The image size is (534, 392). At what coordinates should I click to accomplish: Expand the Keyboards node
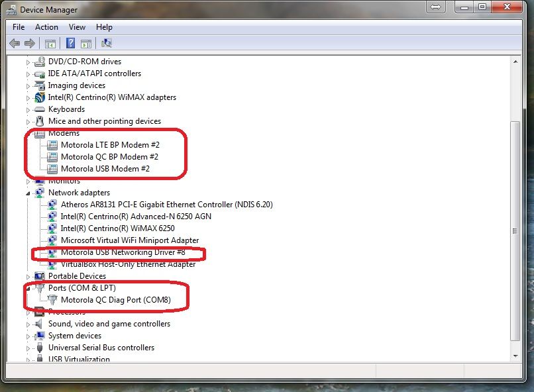coord(28,110)
